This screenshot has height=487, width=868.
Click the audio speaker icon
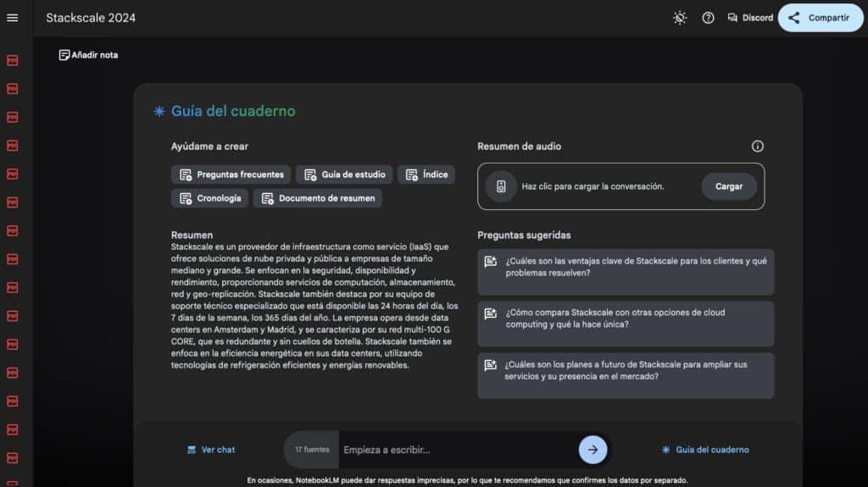(501, 186)
